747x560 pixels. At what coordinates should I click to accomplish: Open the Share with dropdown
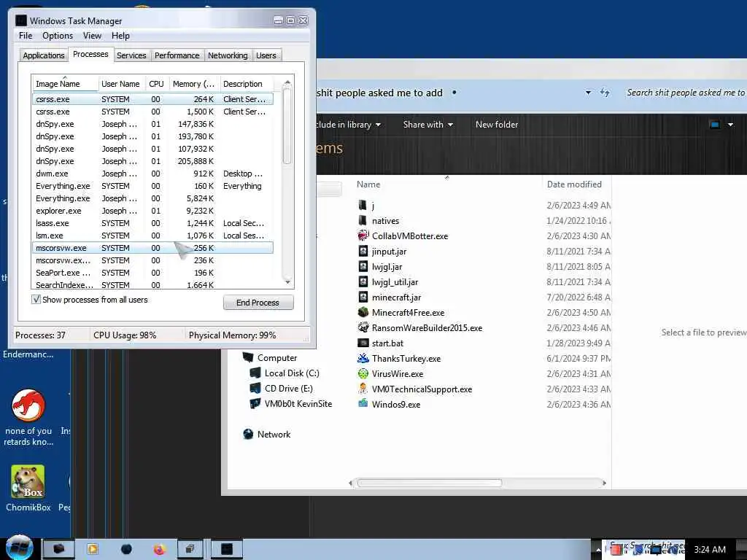427,124
